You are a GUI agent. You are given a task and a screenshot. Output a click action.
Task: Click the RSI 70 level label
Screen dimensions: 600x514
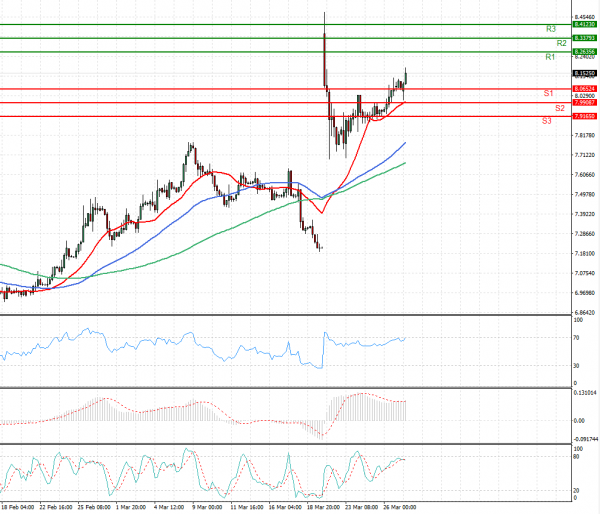(576, 338)
